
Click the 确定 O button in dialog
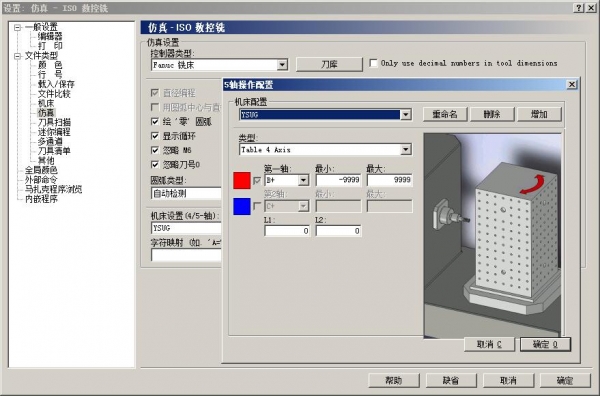545,344
